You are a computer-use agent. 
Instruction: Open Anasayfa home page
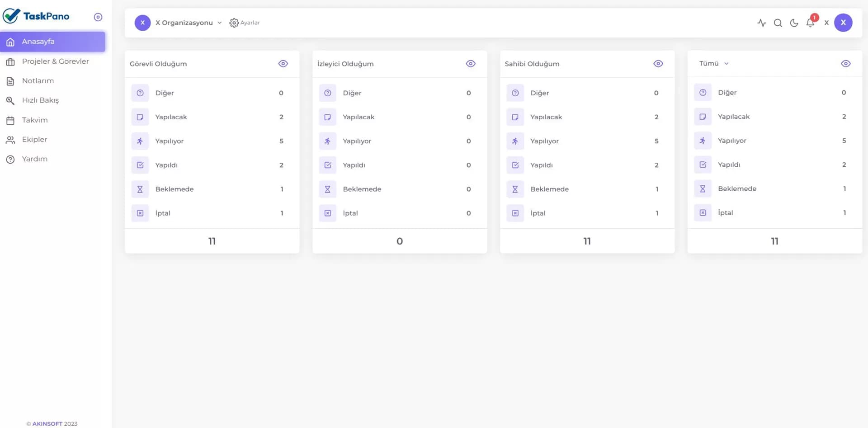pos(52,42)
